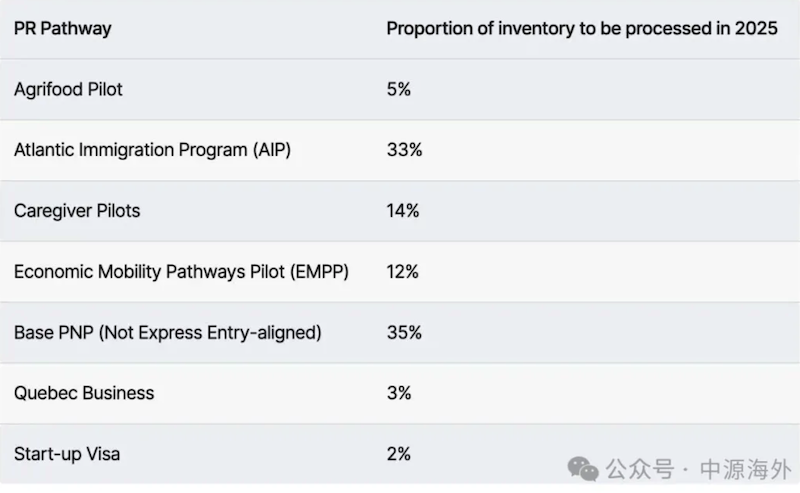Click the 5% value for Agrifood Pilot
Image resolution: width=800 pixels, height=493 pixels.
[398, 89]
